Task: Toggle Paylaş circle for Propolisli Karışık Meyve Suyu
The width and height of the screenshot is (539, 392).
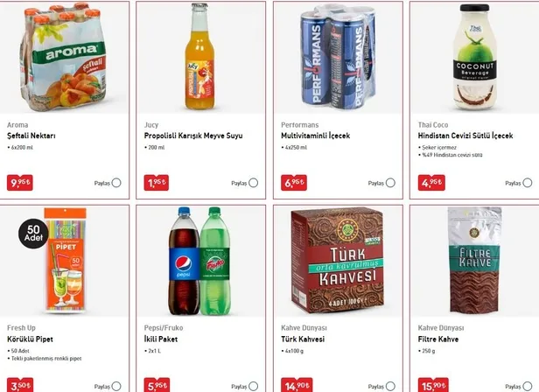Action: [254, 184]
